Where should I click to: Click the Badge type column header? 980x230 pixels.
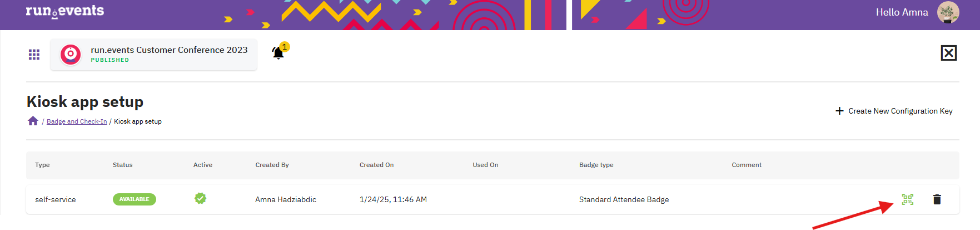click(x=596, y=165)
